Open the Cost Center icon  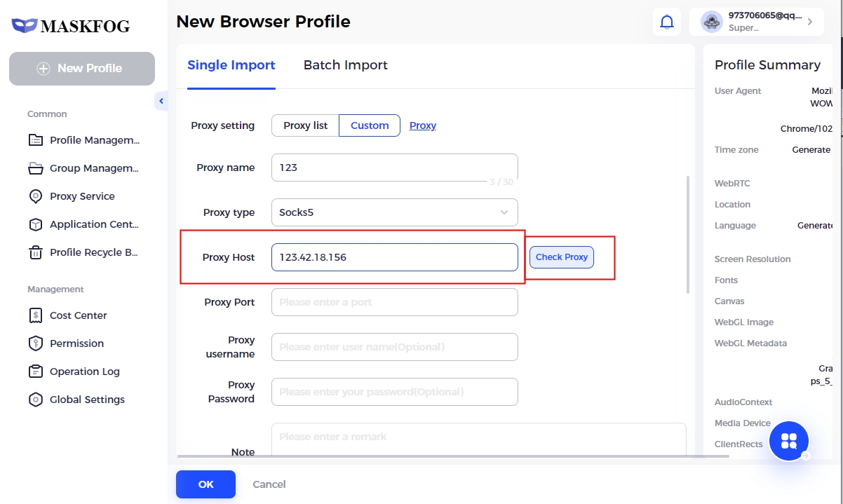click(x=36, y=315)
